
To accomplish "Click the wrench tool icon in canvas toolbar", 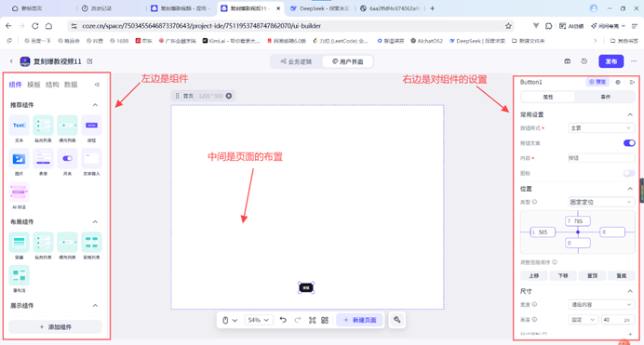I will pos(396,320).
